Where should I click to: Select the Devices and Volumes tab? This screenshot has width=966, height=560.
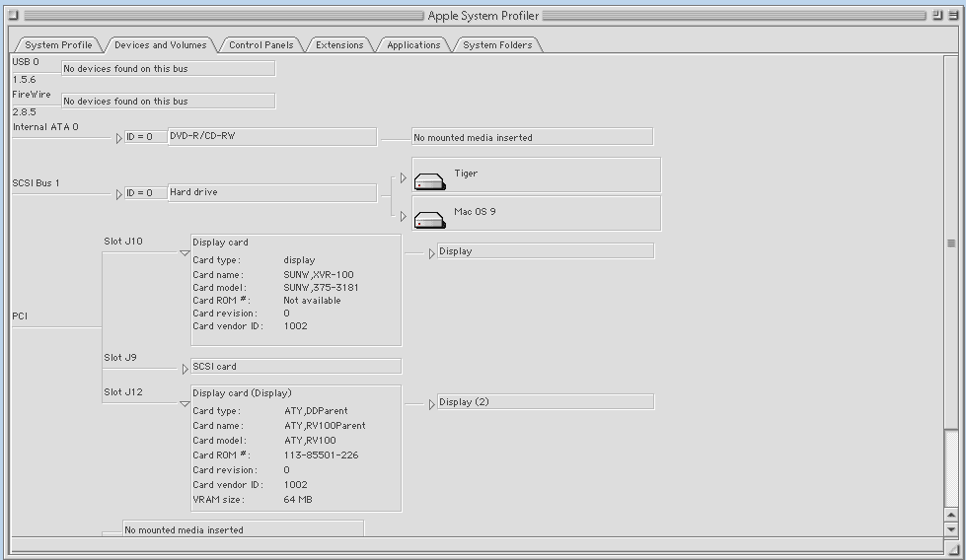(160, 45)
